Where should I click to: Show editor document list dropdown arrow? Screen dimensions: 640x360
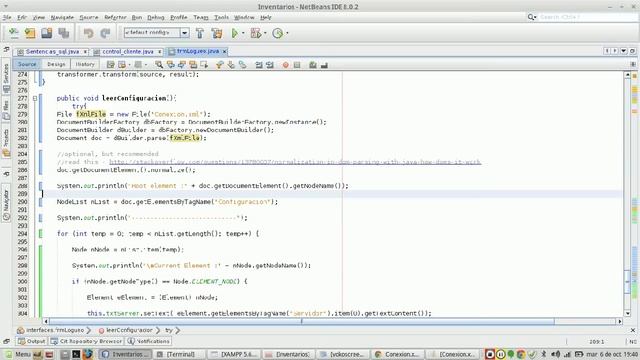point(624,51)
